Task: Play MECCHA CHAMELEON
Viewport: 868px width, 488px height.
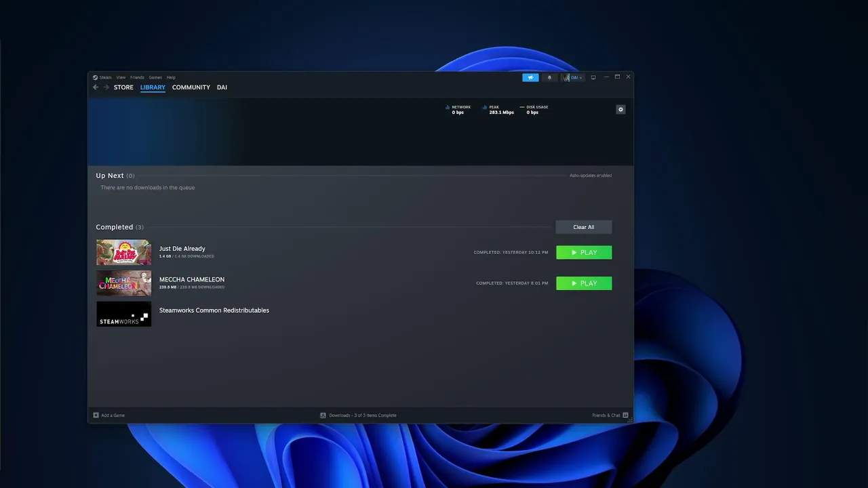Action: click(x=584, y=283)
